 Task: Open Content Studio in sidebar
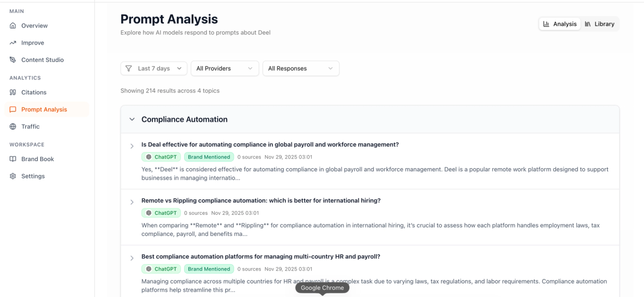coord(47,60)
